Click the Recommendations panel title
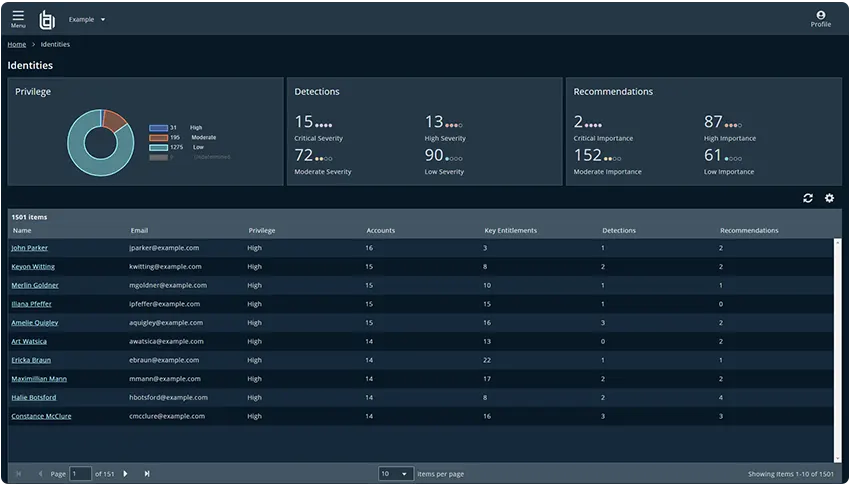The image size is (850, 488). click(613, 92)
